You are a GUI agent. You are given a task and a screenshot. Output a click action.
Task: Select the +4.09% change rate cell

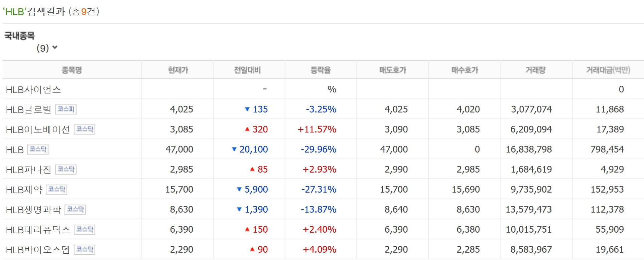pyautogui.click(x=319, y=250)
